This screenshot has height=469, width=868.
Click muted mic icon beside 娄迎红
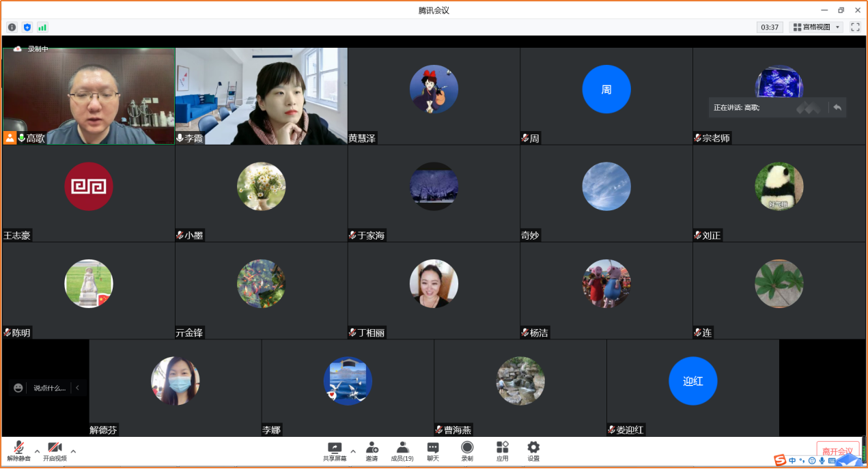tap(612, 430)
